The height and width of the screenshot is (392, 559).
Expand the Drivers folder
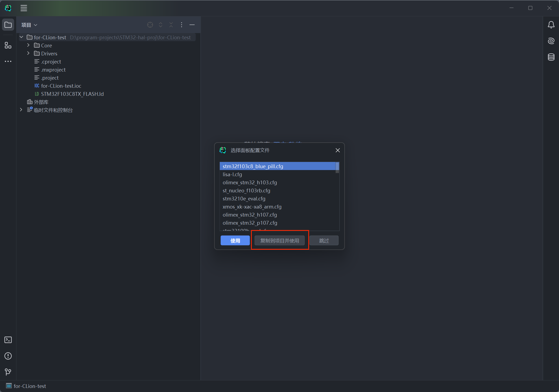tap(28, 53)
